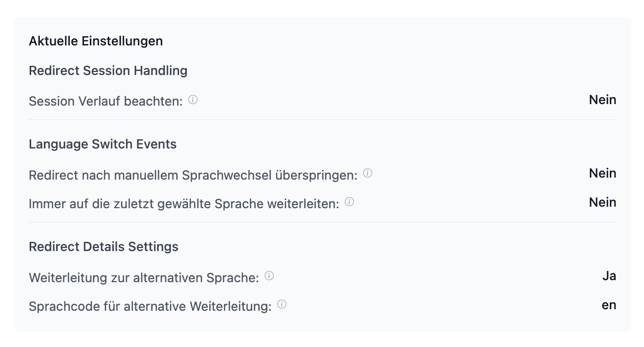This screenshot has width=644, height=347.
Task: Toggle Session Verlauf beachten from Nein
Action: pos(603,100)
